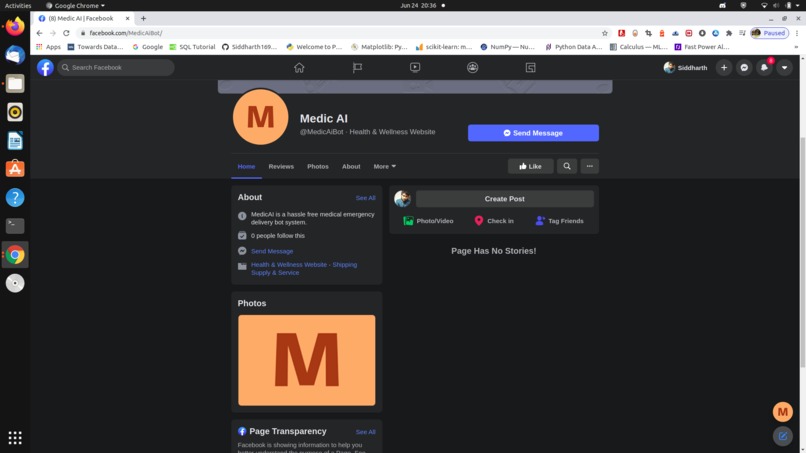Show Applications grid in dock

pyautogui.click(x=15, y=438)
